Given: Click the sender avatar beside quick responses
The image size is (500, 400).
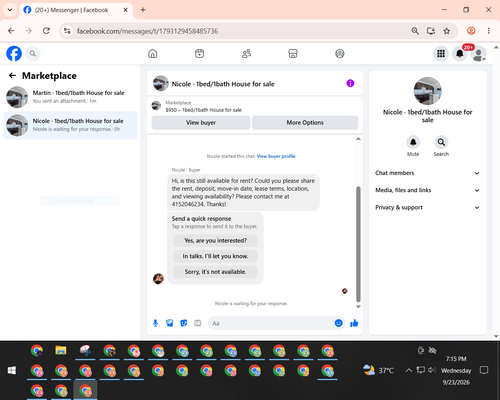Looking at the screenshot, I should (158, 279).
